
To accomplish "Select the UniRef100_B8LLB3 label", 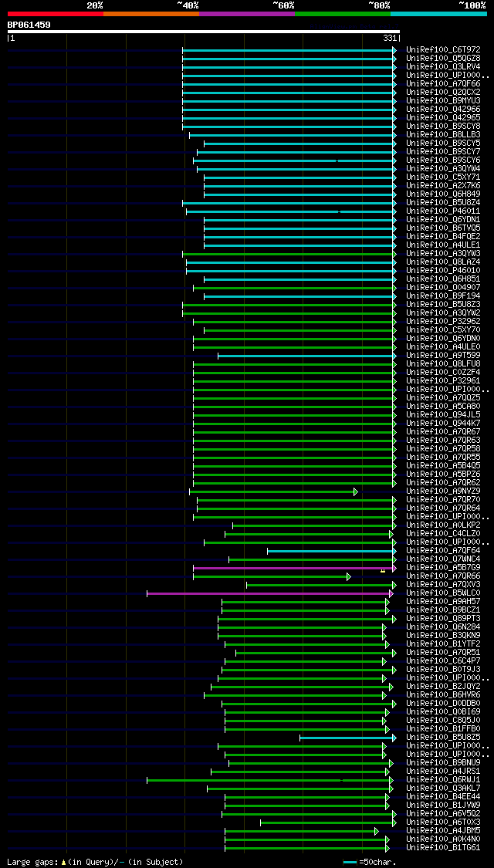I will [443, 134].
